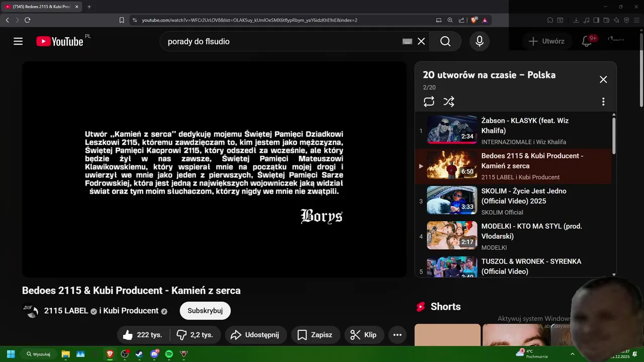The width and height of the screenshot is (644, 362).
Task: Click the Subskrybuj button
Action: coord(205,311)
